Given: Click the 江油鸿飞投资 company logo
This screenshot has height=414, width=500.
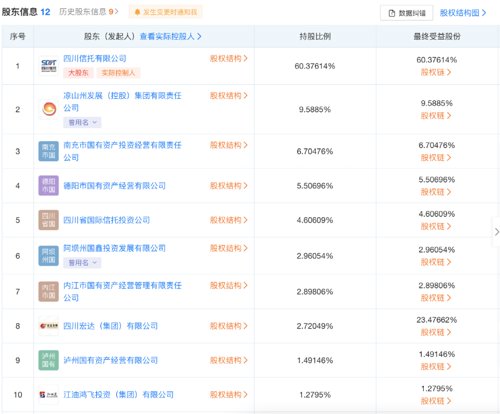Looking at the screenshot, I should coord(49,395).
